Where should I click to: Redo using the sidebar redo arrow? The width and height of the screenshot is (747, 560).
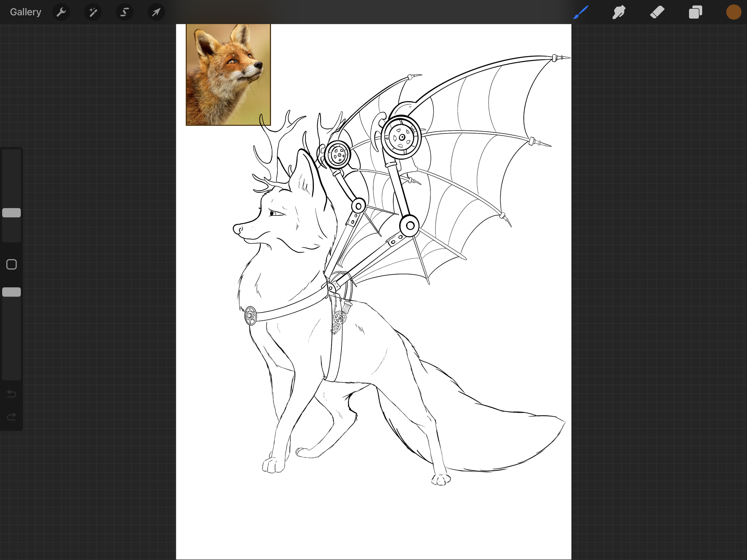coord(11,417)
